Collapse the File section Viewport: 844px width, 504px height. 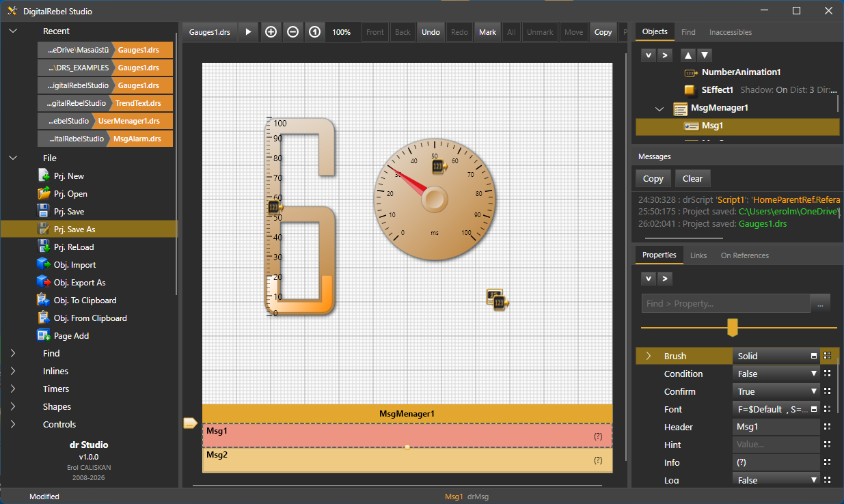[x=13, y=158]
